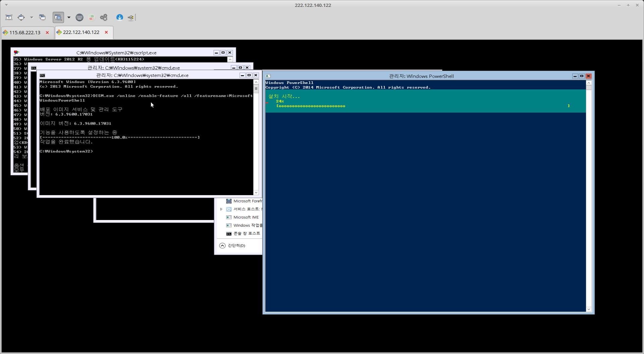
Task: Minimize the Windows PowerShell window
Action: [575, 76]
